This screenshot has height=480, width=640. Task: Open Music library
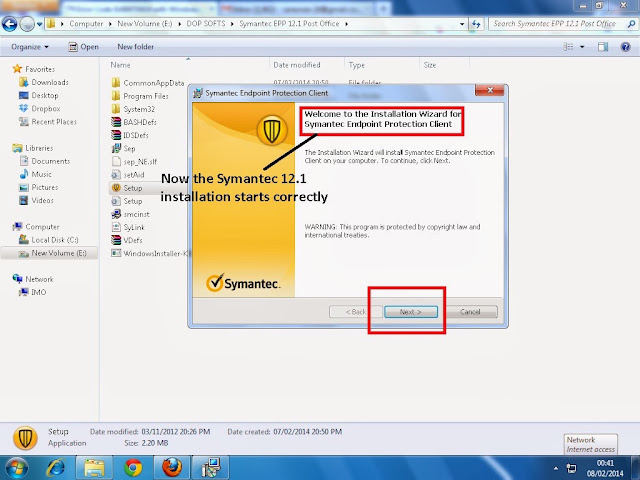(x=41, y=174)
